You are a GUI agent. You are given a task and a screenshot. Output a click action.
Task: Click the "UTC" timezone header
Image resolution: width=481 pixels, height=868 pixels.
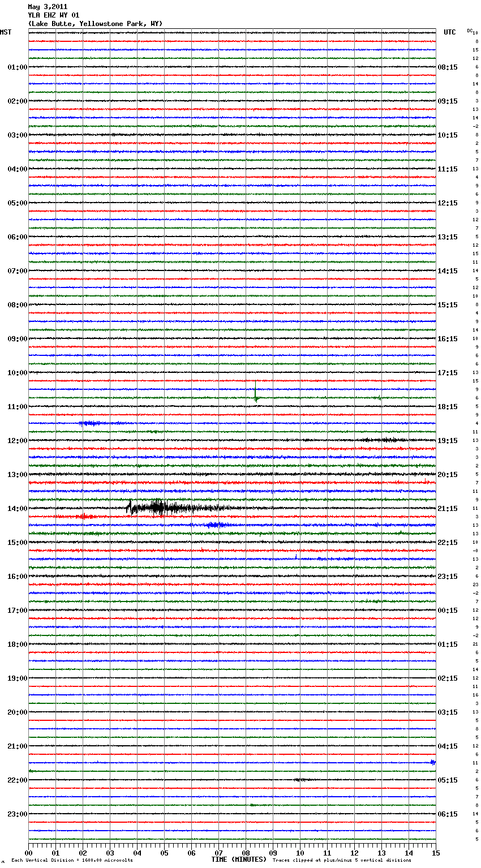coord(450,32)
